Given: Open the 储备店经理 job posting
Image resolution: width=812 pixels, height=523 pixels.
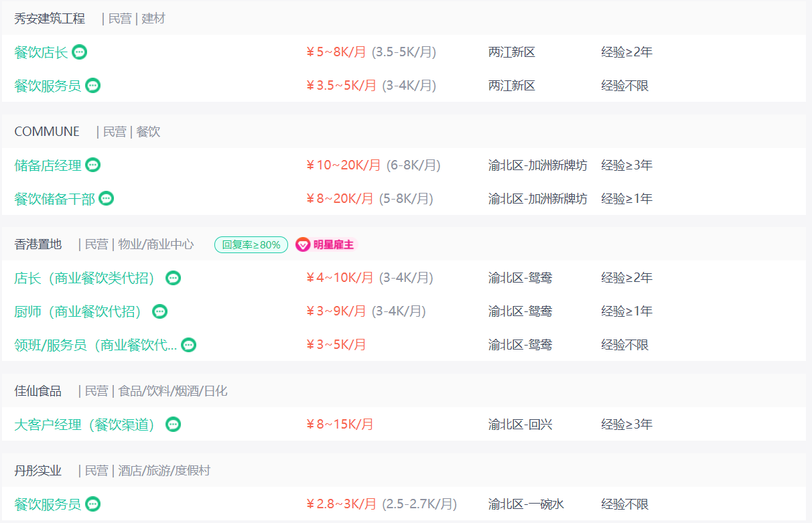Looking at the screenshot, I should click(48, 165).
